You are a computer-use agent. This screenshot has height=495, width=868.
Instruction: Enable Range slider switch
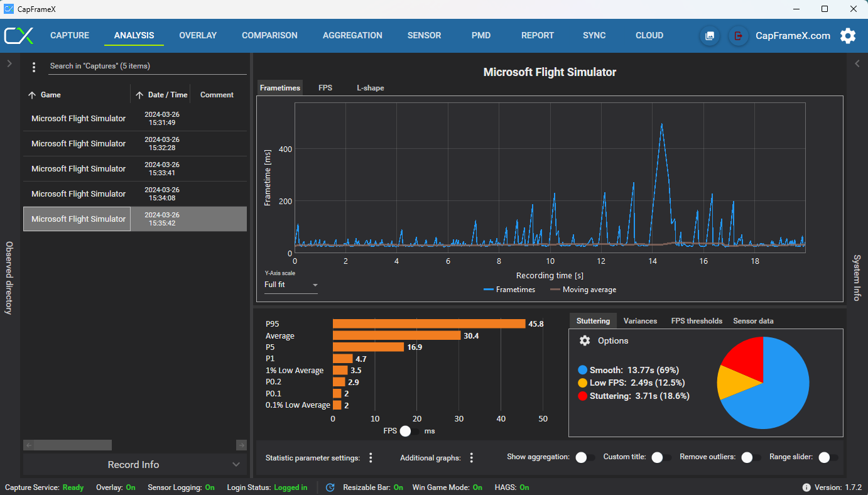tap(828, 457)
